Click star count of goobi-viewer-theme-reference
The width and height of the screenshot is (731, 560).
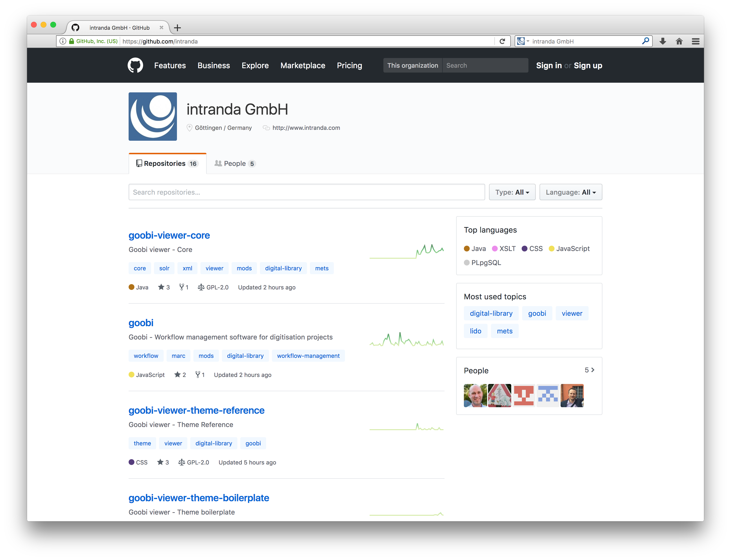pyautogui.click(x=163, y=462)
